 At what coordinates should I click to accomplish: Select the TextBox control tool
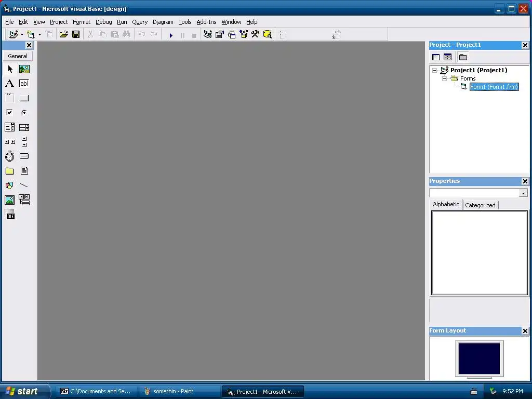click(x=24, y=84)
